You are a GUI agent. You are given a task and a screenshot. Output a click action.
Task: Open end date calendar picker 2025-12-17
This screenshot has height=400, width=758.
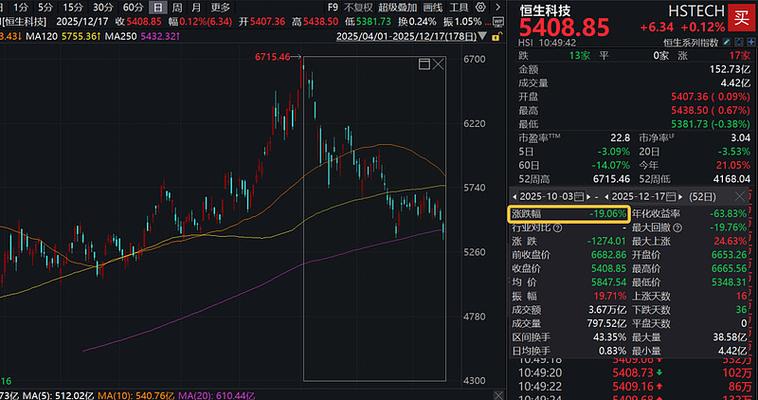[671, 197]
